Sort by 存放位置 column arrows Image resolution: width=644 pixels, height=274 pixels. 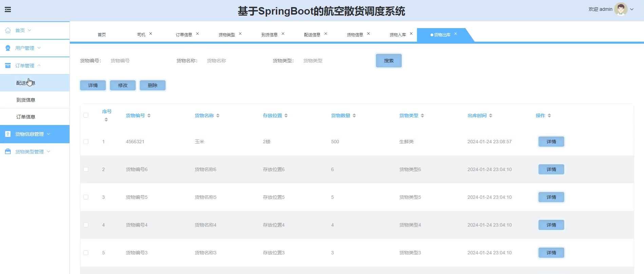point(286,115)
